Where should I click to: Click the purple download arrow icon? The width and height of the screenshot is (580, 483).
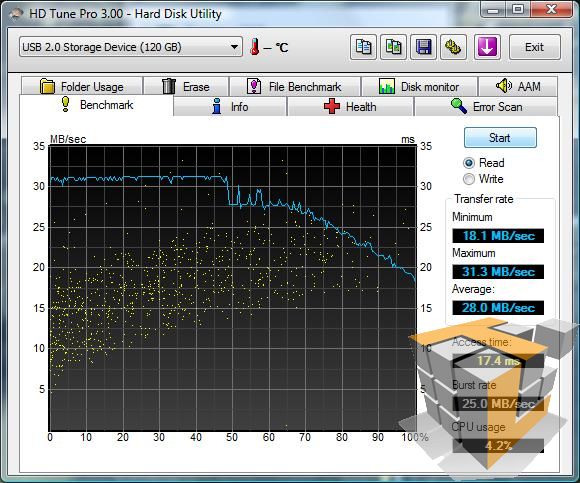pos(487,47)
